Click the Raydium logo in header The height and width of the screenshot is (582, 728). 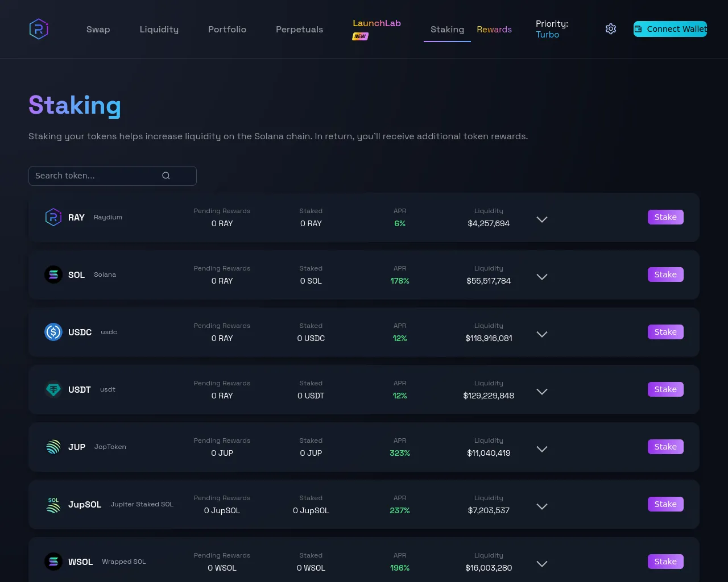(39, 29)
